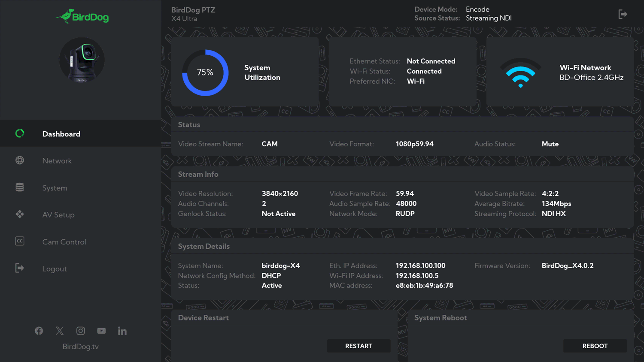
Task: Open the Instagram social icon
Action: (80, 331)
